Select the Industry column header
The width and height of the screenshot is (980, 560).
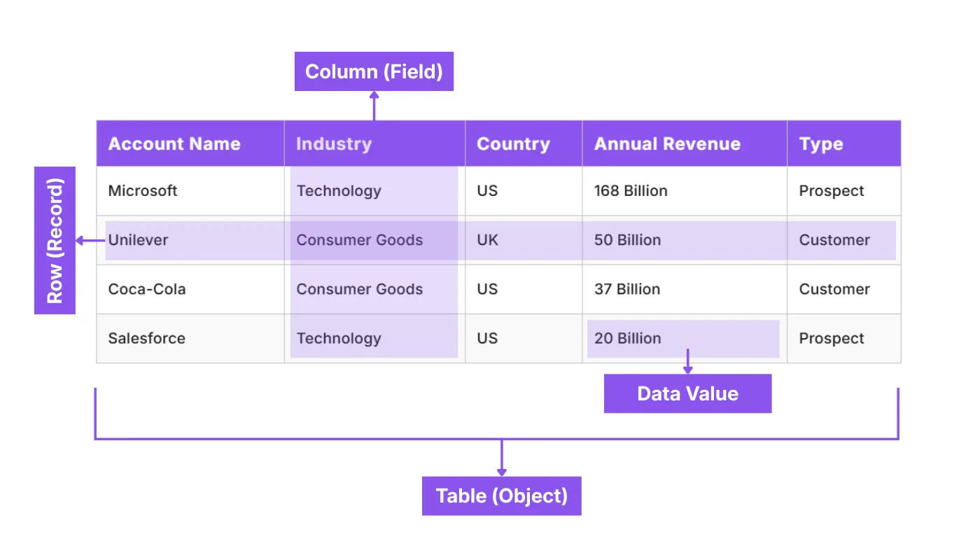click(x=334, y=144)
